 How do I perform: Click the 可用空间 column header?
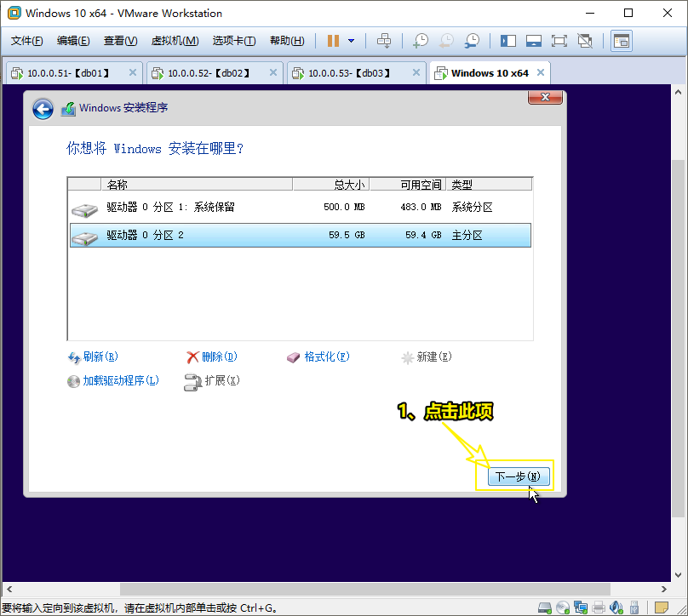coord(408,185)
